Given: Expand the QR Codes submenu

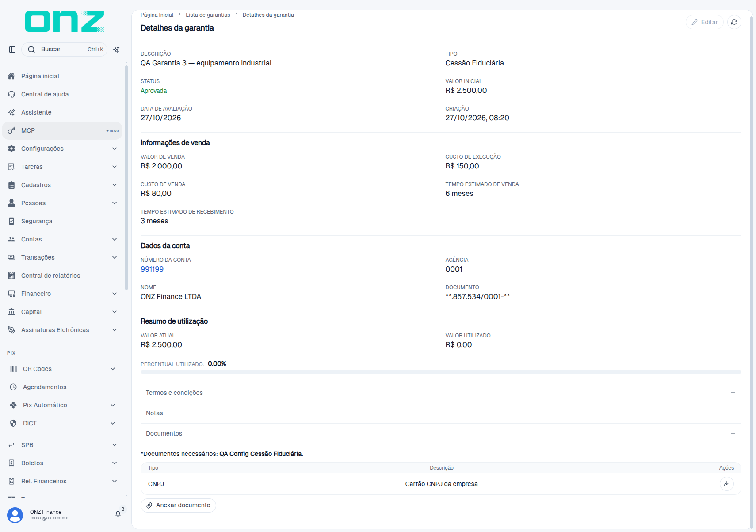Looking at the screenshot, I should point(62,369).
